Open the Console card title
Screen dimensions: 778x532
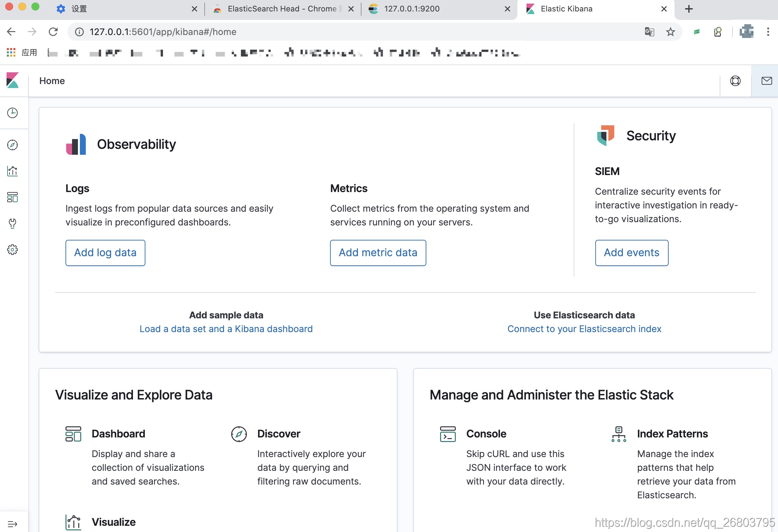click(x=487, y=434)
